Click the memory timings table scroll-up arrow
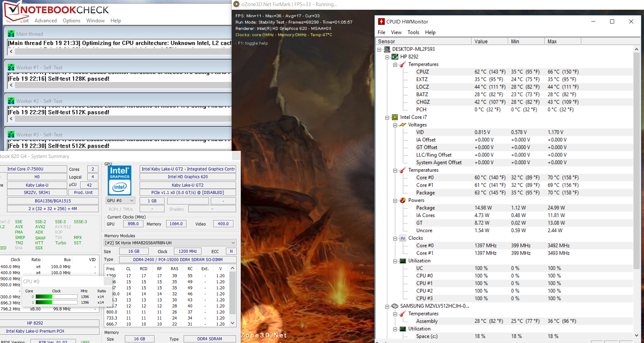 point(232,268)
